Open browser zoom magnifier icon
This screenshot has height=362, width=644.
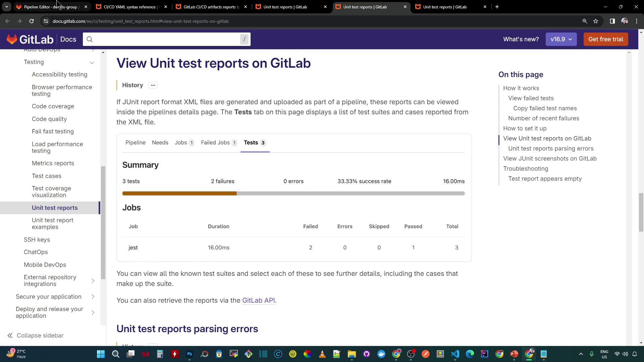click(x=585, y=21)
